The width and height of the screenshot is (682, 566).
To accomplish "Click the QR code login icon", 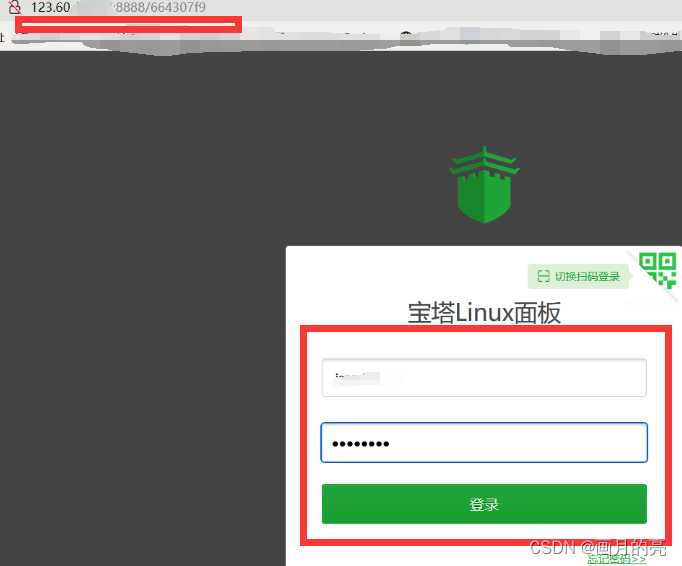I will [657, 271].
